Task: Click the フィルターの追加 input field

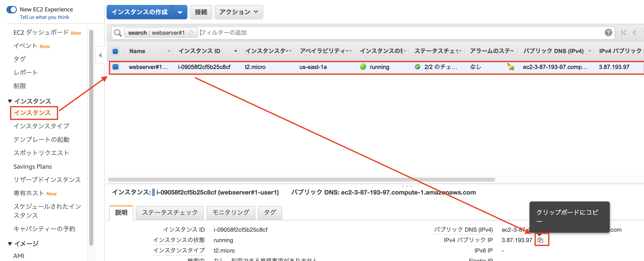Action: (400, 33)
